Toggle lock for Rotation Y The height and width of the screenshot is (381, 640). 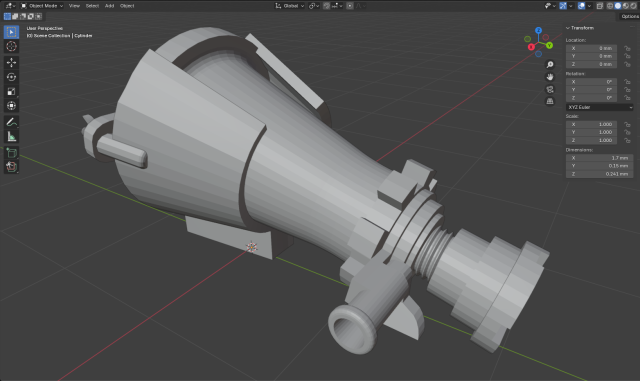click(x=627, y=90)
